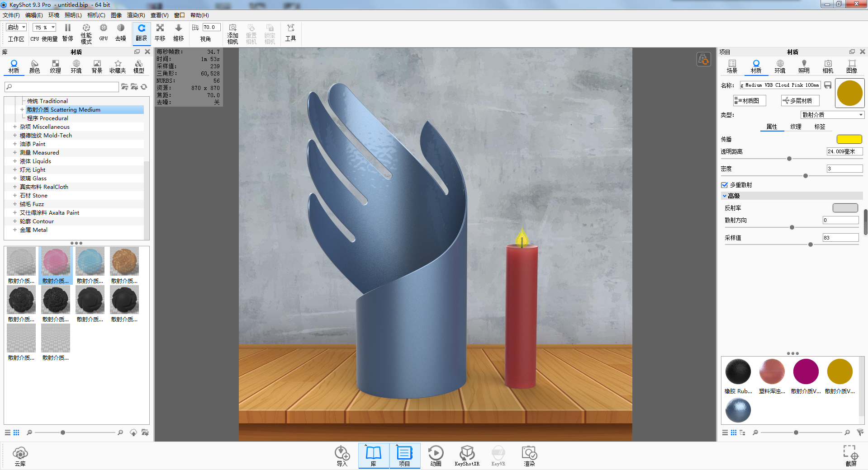
Task: Click the Multi-Material (多层材质) button
Action: [x=800, y=101]
